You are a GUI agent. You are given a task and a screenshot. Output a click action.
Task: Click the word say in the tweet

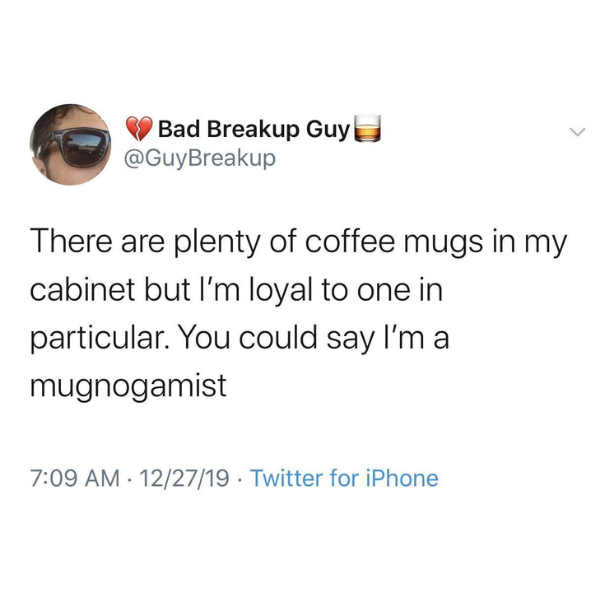pyautogui.click(x=350, y=340)
